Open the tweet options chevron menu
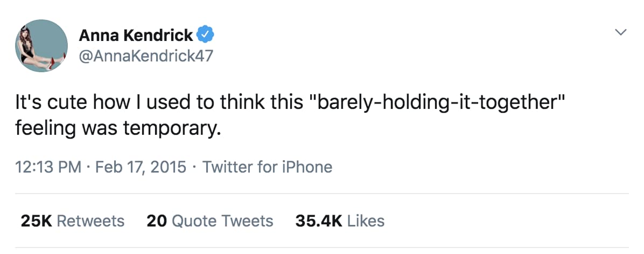The width and height of the screenshot is (644, 254). coord(621,33)
